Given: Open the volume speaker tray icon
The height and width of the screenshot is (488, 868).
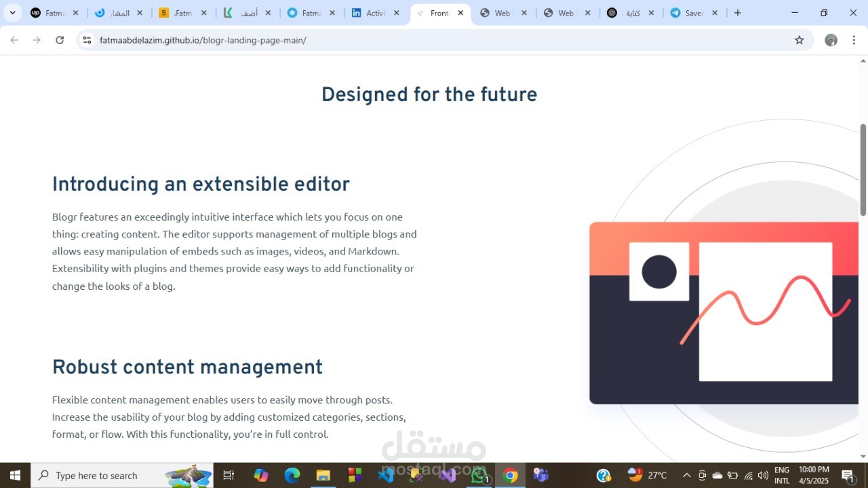Looking at the screenshot, I should click(x=763, y=475).
